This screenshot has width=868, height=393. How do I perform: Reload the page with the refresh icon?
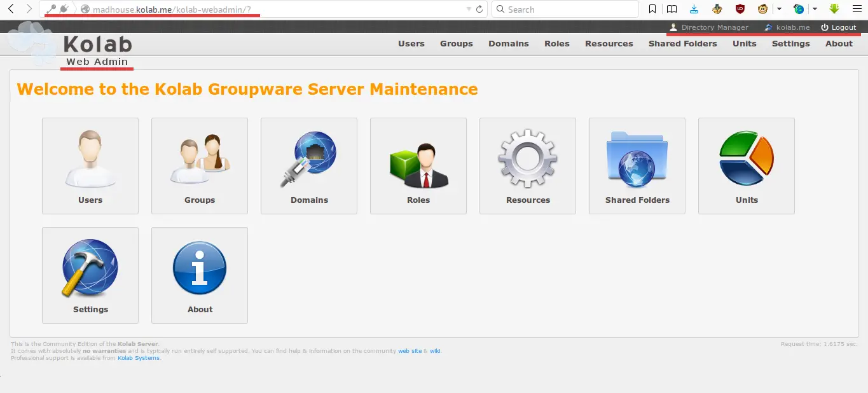point(479,9)
